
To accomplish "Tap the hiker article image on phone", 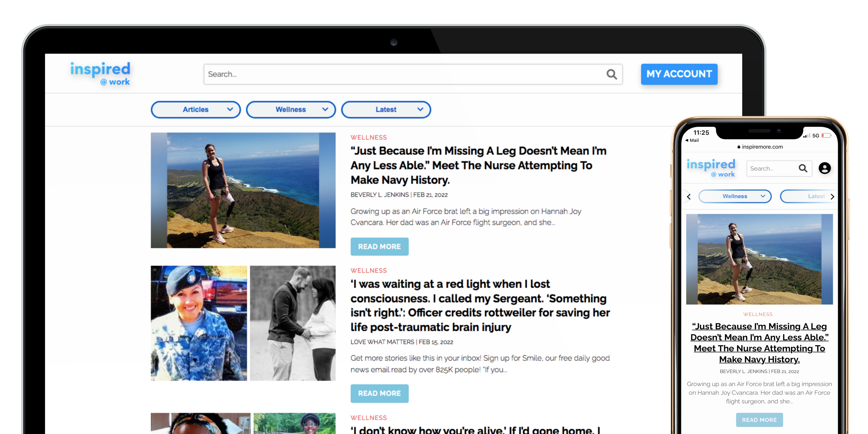I will click(759, 259).
